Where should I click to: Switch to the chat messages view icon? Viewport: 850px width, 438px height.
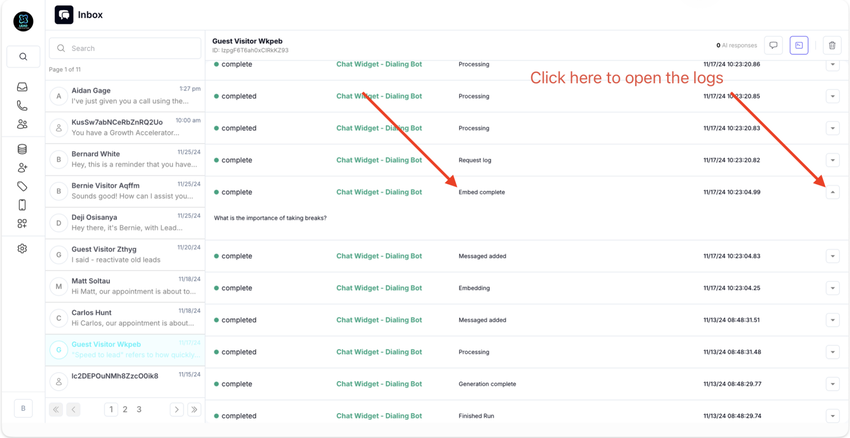pos(774,46)
